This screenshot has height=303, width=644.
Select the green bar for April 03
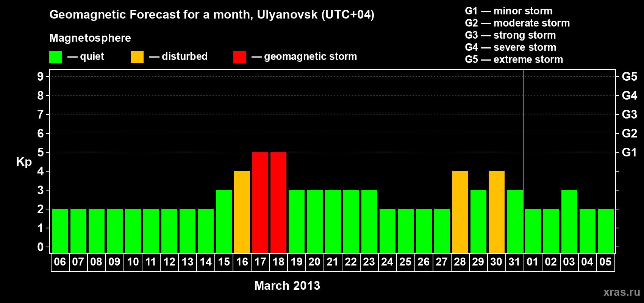pyautogui.click(x=569, y=222)
